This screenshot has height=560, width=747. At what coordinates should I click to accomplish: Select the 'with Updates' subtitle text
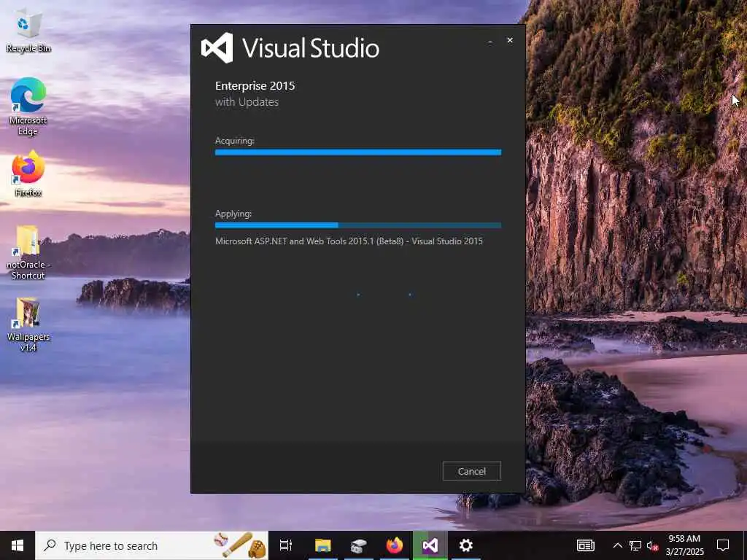coord(247,102)
